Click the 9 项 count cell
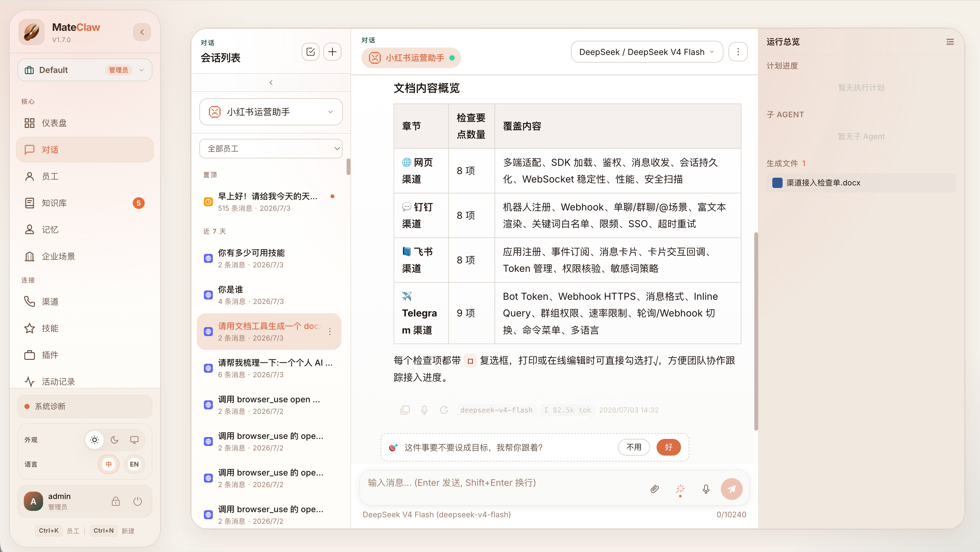 471,313
